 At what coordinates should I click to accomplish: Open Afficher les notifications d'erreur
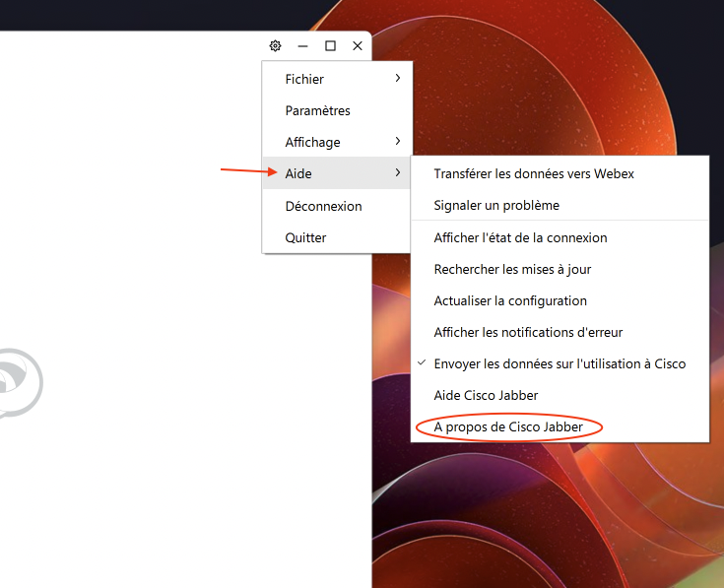528,332
